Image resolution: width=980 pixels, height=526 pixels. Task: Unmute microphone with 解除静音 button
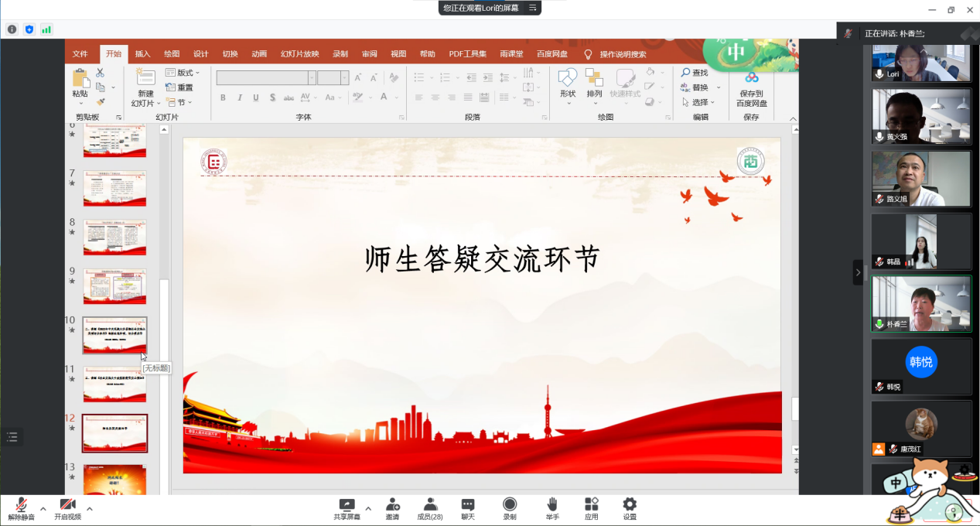(21, 507)
